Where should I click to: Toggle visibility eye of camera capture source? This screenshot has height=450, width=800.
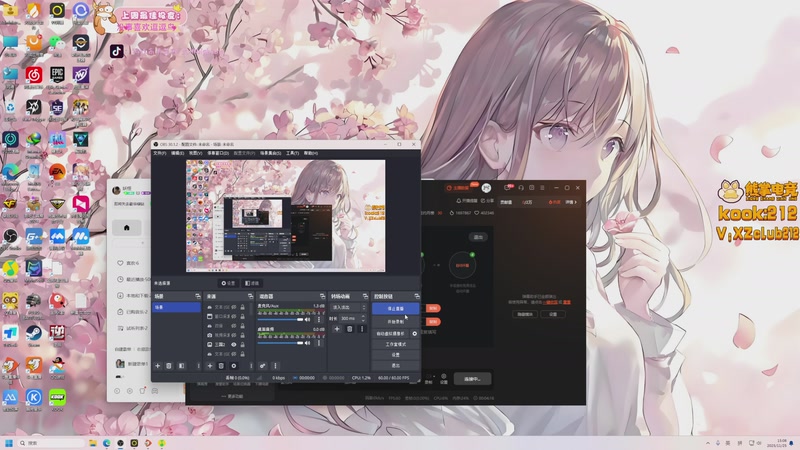coord(234,335)
